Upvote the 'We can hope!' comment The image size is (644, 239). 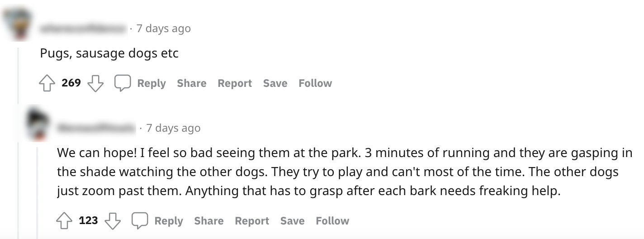64,221
